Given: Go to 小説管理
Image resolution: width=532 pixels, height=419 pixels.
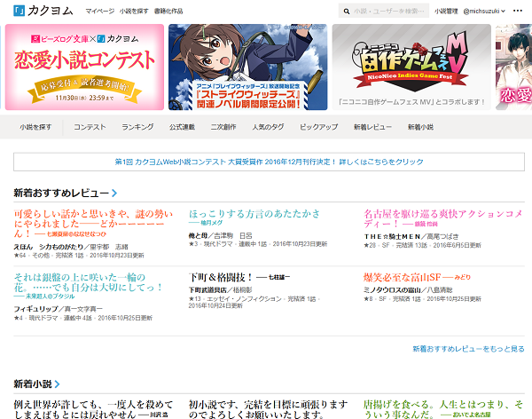Looking at the screenshot, I should pos(446,12).
